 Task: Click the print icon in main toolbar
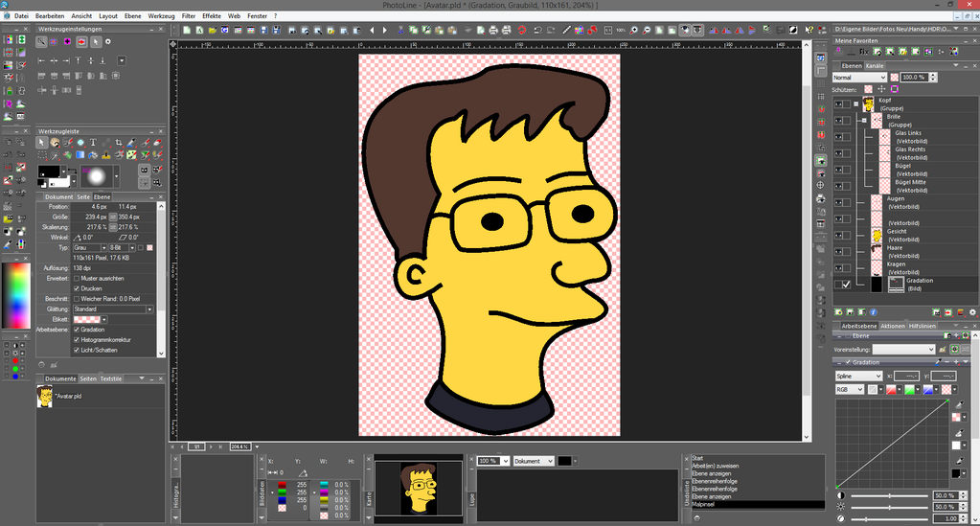[493, 30]
